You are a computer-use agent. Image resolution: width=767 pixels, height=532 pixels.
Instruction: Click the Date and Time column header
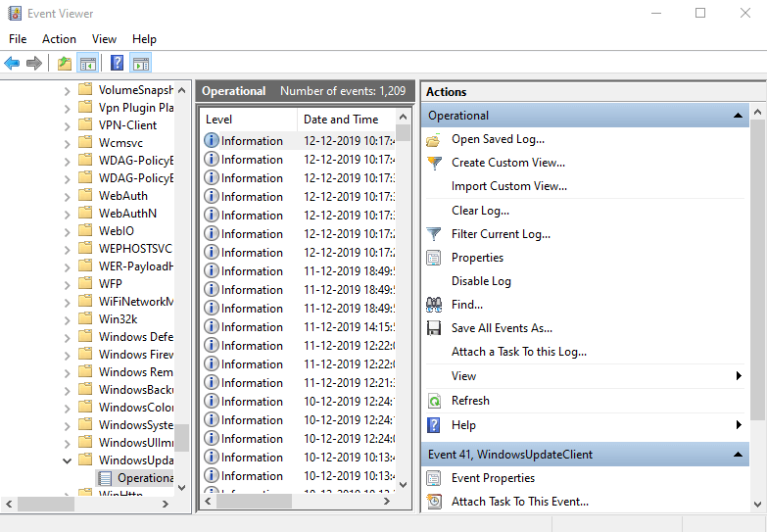(346, 120)
